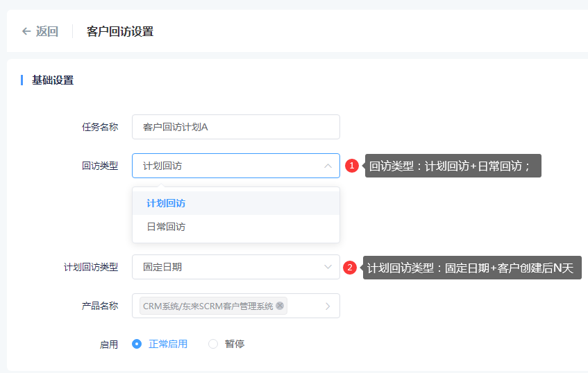Click the 任务名称 field label
Screen dimensions: 588x373
pyautogui.click(x=100, y=127)
